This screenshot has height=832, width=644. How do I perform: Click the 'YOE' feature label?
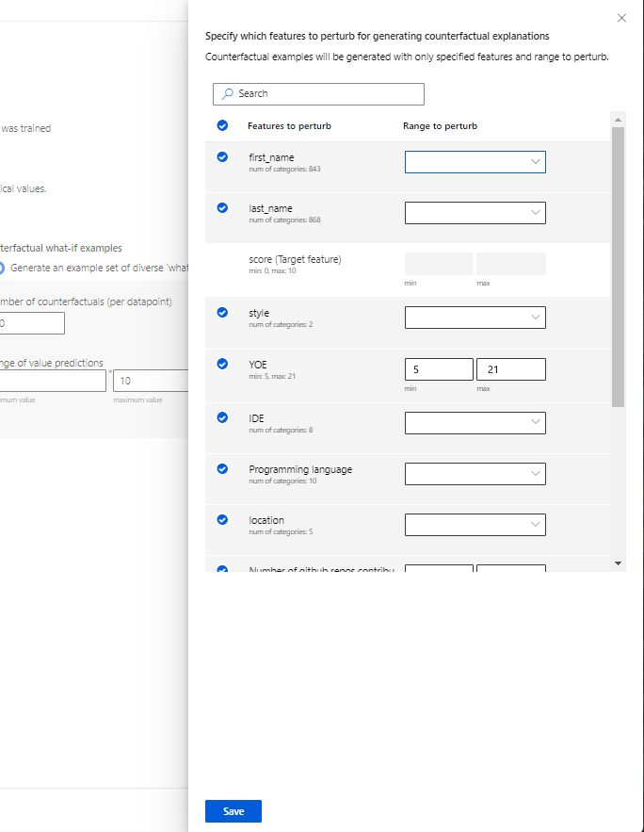258,365
